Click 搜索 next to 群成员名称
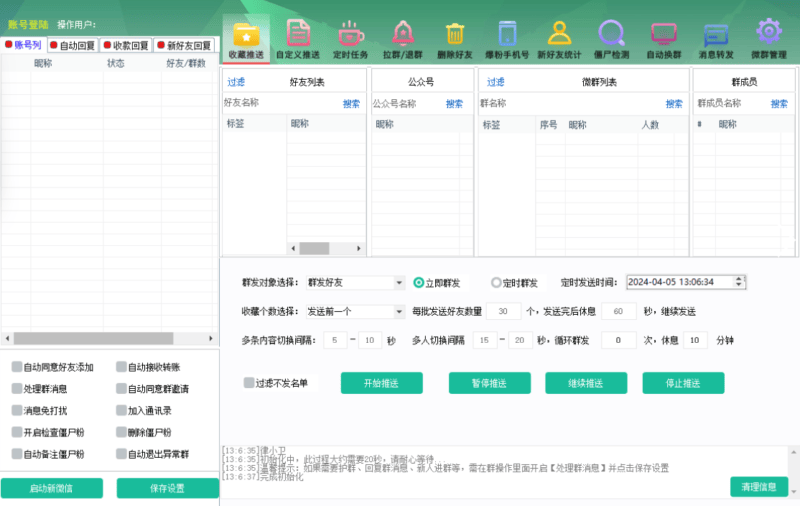Screen dimensions: 800x506 779,104
